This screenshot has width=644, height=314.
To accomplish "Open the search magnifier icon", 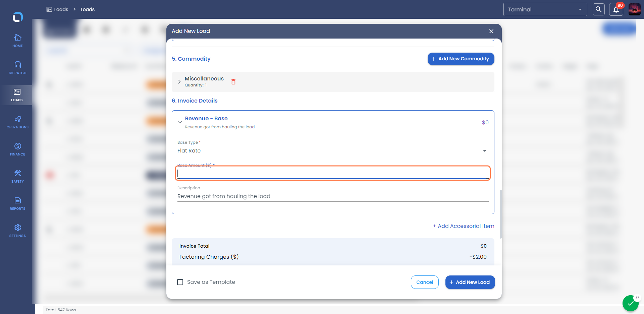I will pos(598,9).
